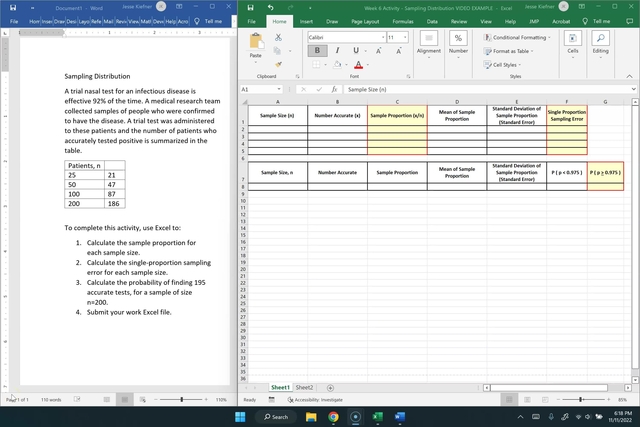Click the Save icon in Word
This screenshot has height=427, width=640.
[x=13, y=7]
